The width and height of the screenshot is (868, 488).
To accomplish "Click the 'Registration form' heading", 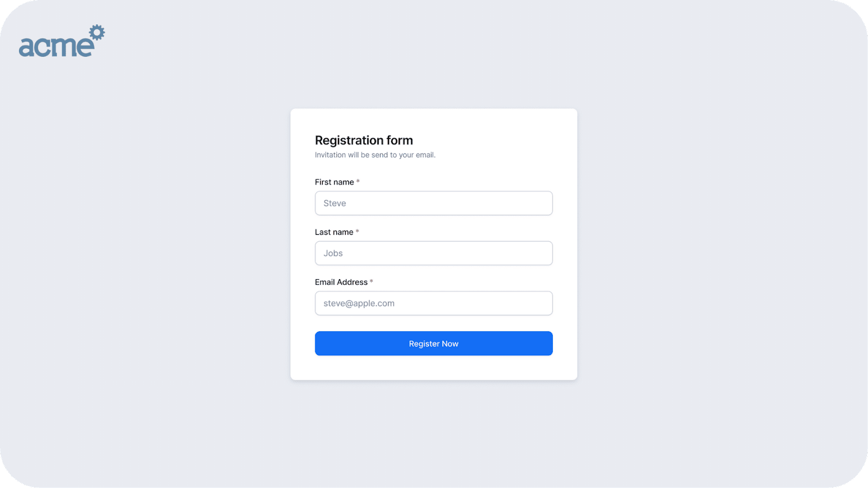I will (363, 140).
